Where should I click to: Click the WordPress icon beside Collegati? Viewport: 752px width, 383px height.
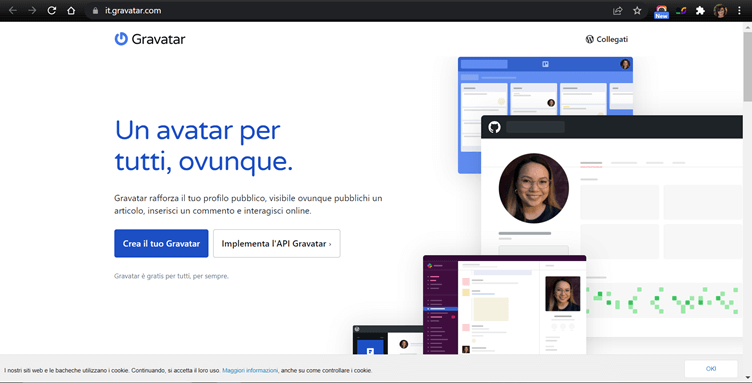coord(589,39)
